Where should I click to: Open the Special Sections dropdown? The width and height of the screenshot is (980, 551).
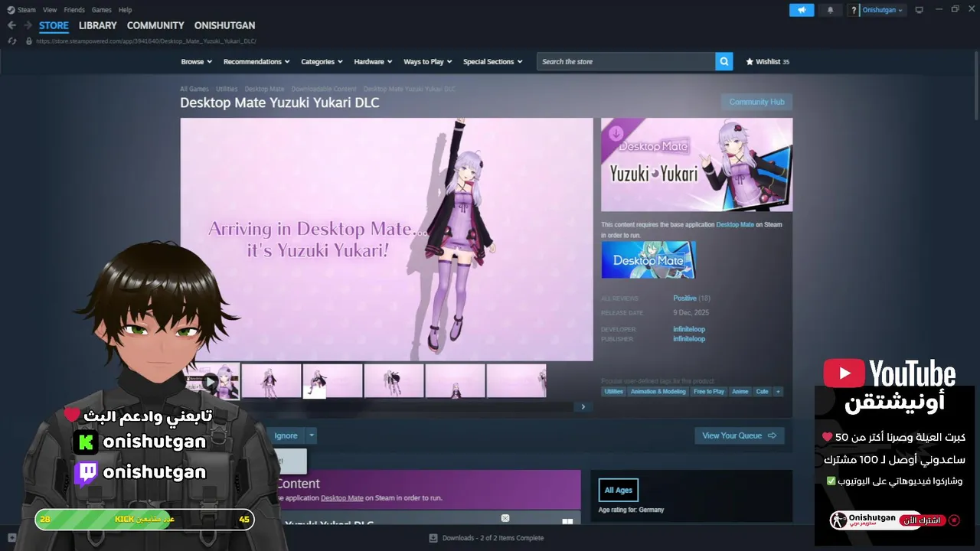[x=493, y=62]
